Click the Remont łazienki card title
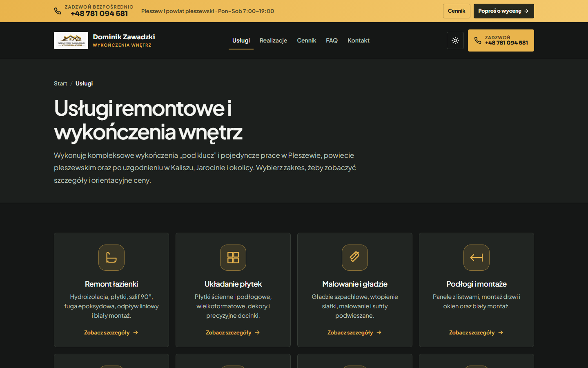 click(111, 284)
